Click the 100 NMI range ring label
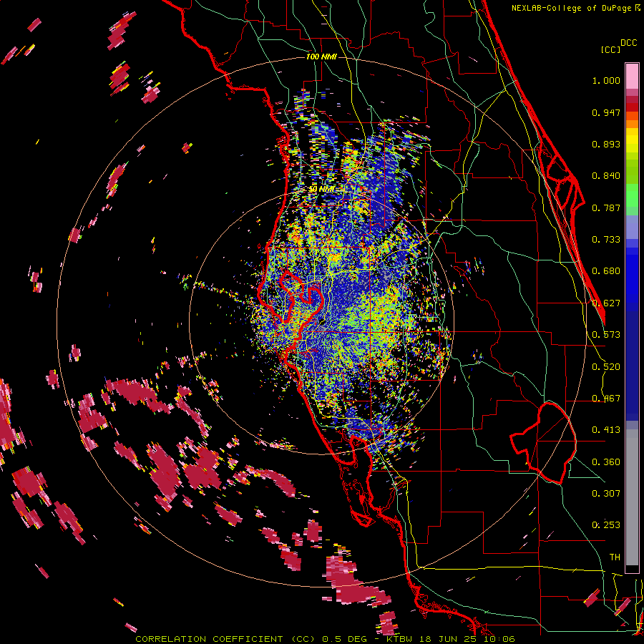This screenshot has height=644, width=644. click(321, 57)
